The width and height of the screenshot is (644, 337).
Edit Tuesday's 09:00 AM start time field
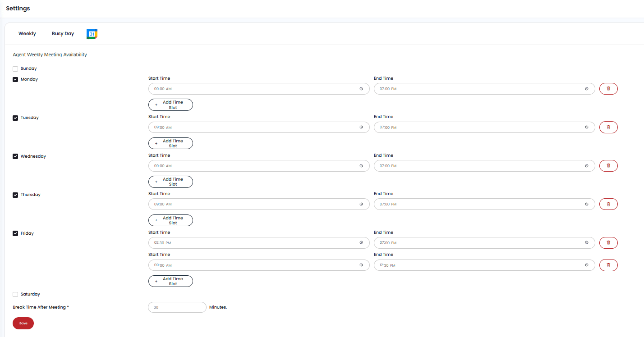point(259,128)
